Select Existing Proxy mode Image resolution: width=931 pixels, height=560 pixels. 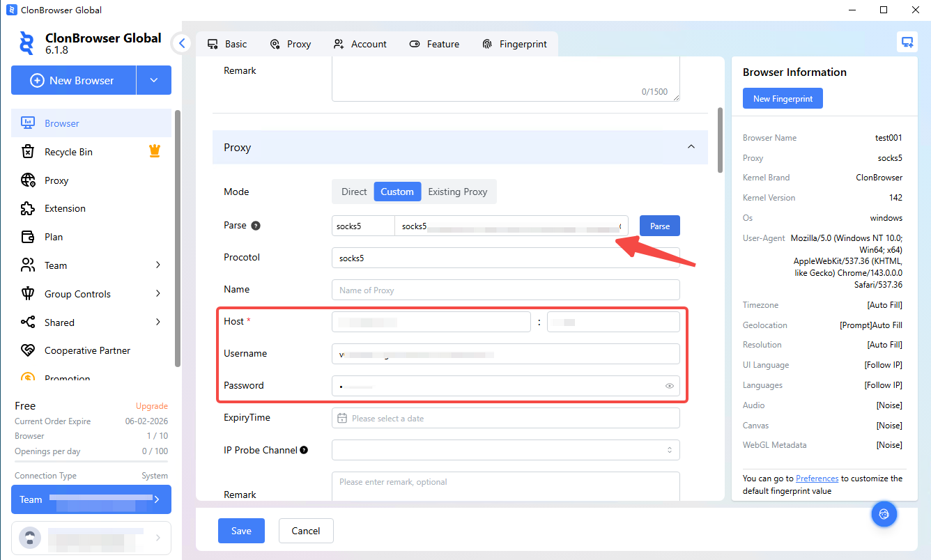pyautogui.click(x=457, y=192)
